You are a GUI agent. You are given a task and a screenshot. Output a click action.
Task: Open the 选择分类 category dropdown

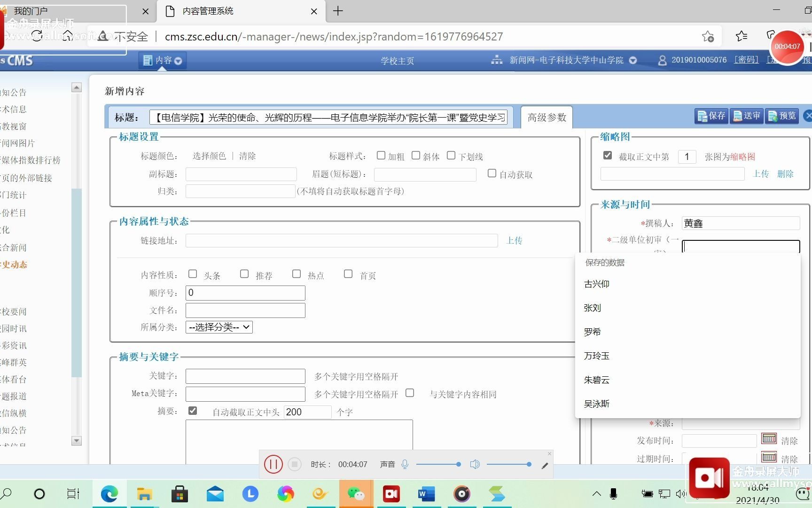pos(219,327)
